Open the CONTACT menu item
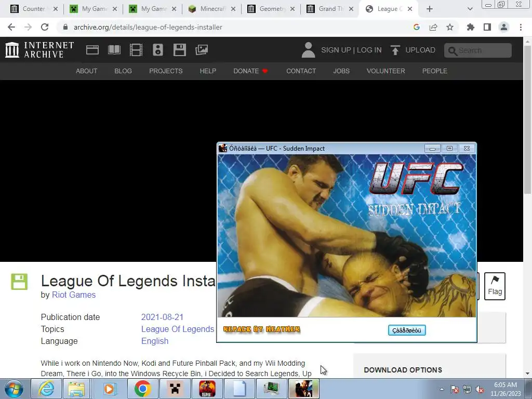 pyautogui.click(x=301, y=71)
